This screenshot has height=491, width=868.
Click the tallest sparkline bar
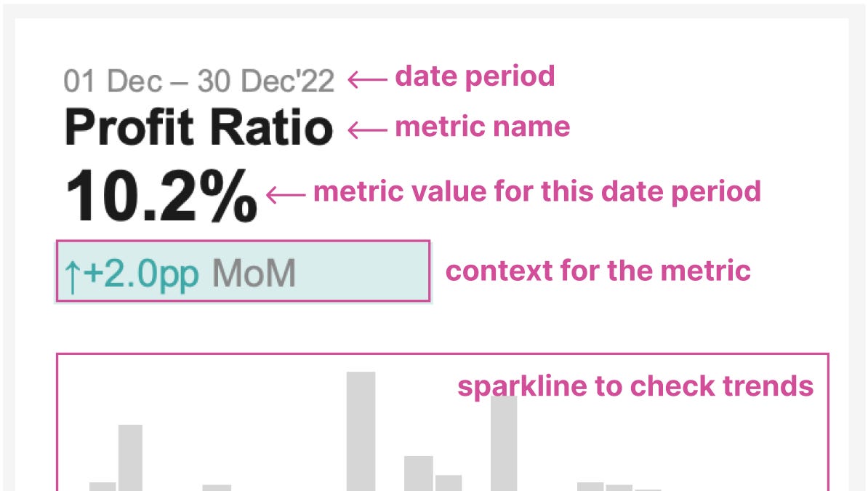click(361, 431)
